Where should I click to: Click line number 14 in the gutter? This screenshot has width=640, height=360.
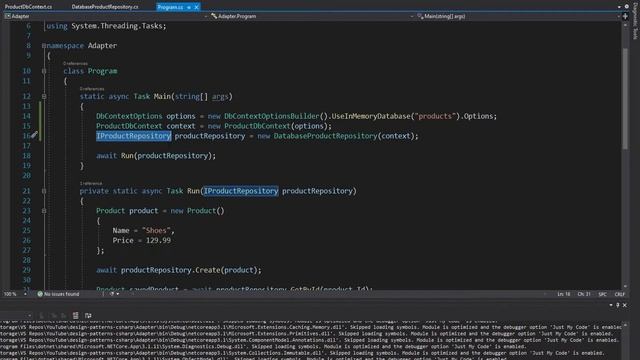(x=27, y=116)
